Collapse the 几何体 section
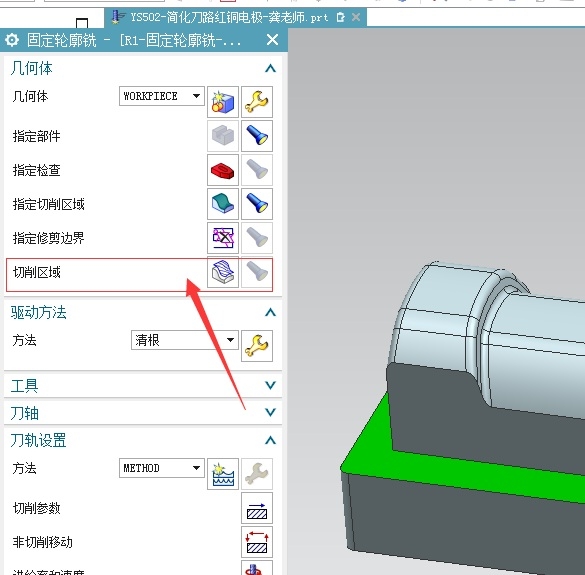 tap(270, 68)
